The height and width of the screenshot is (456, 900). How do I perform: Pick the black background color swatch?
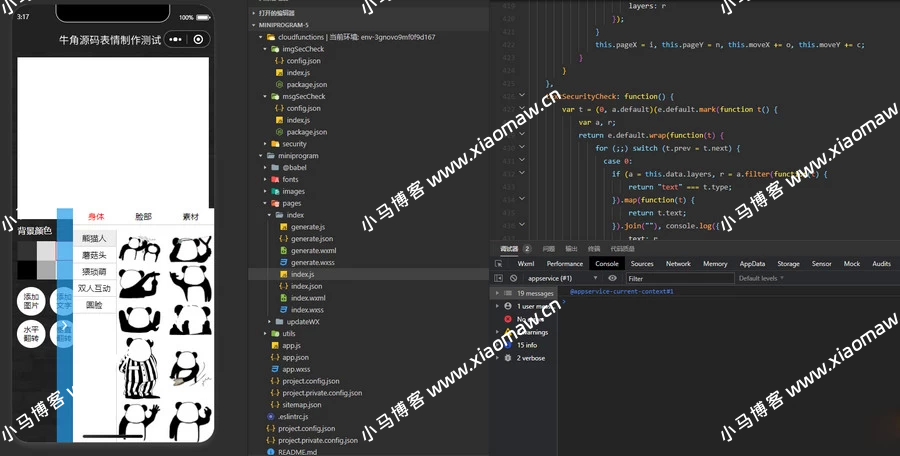[27, 270]
